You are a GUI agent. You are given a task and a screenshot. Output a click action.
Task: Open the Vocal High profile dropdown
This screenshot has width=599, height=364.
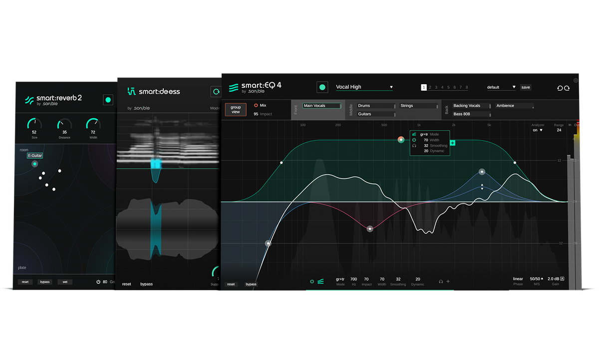pyautogui.click(x=364, y=87)
